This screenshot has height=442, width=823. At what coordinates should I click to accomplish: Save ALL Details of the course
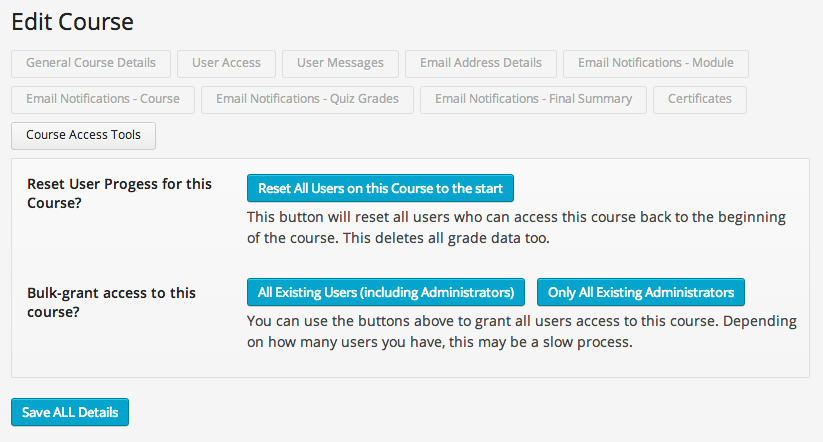pos(70,412)
